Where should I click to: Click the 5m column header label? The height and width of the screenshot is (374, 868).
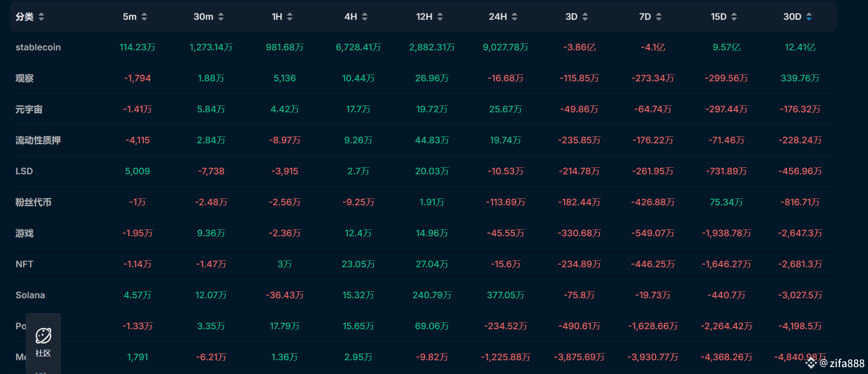[x=130, y=17]
